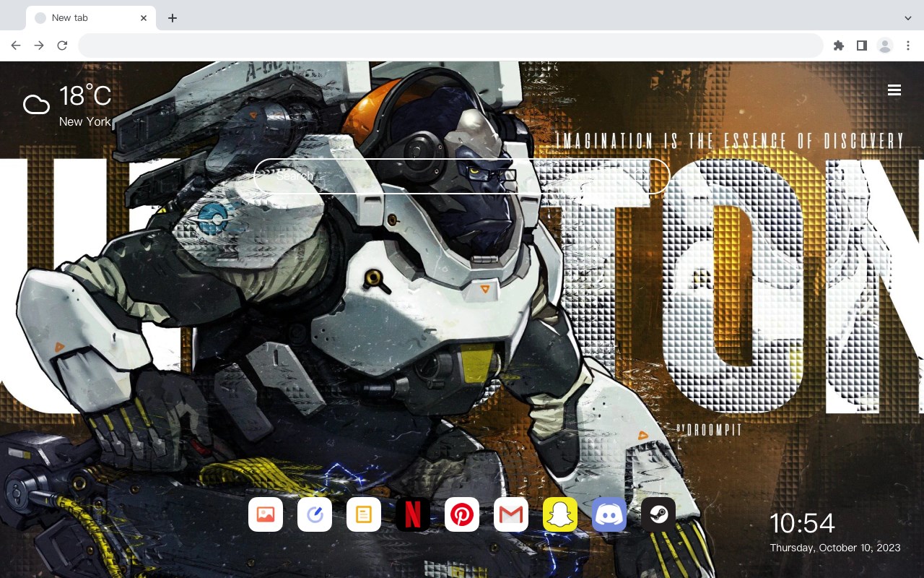Open the Snapchat shortcut icon

(x=560, y=514)
